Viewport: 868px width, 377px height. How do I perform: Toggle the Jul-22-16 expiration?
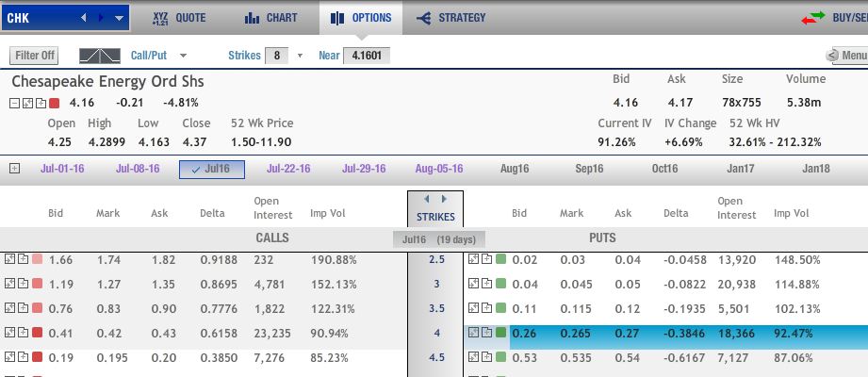click(x=288, y=169)
